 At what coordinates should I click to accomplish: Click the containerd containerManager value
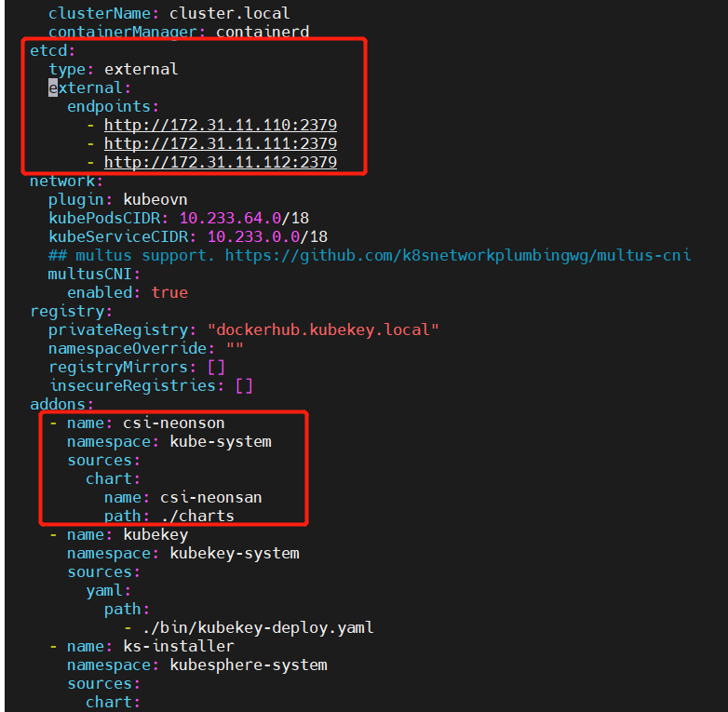[x=262, y=32]
